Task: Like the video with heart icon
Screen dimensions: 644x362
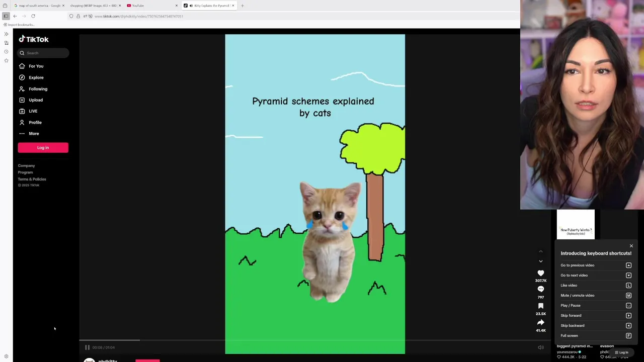Action: click(x=541, y=273)
